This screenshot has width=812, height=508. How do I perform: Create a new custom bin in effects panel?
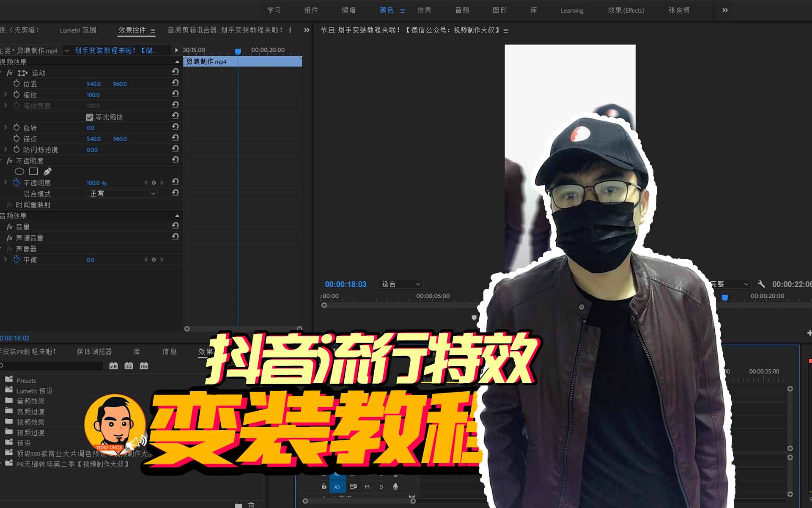pyautogui.click(x=239, y=505)
